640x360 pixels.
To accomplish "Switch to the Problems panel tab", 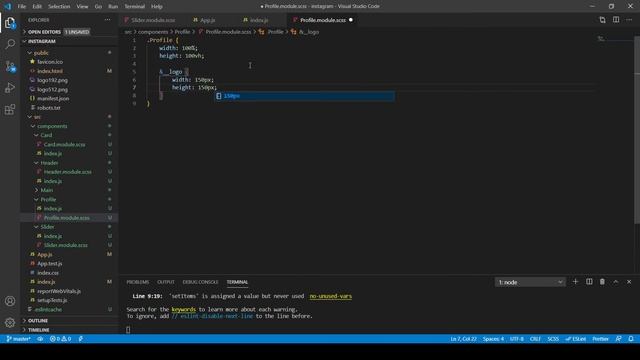I will (x=138, y=282).
